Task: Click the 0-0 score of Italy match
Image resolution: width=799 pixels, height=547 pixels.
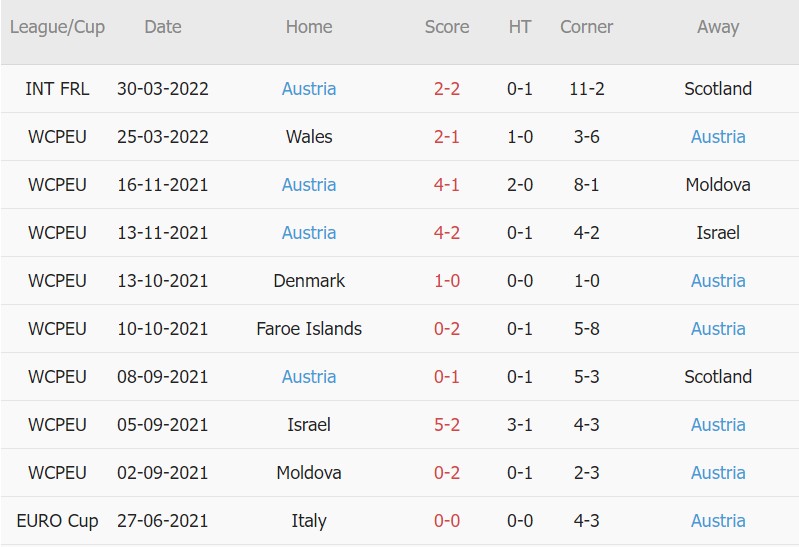Action: coord(447,521)
